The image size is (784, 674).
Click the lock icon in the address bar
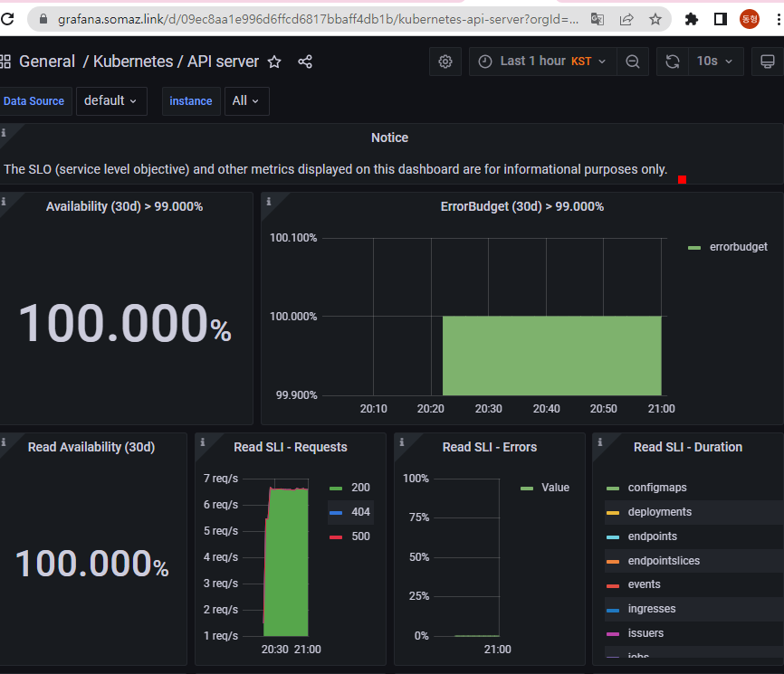pos(43,20)
